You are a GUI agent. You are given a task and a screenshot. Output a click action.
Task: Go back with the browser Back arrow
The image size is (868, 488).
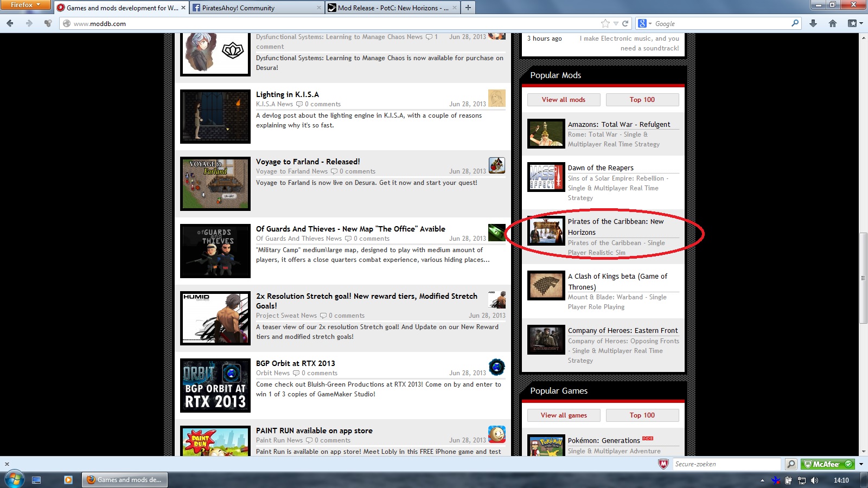point(10,23)
